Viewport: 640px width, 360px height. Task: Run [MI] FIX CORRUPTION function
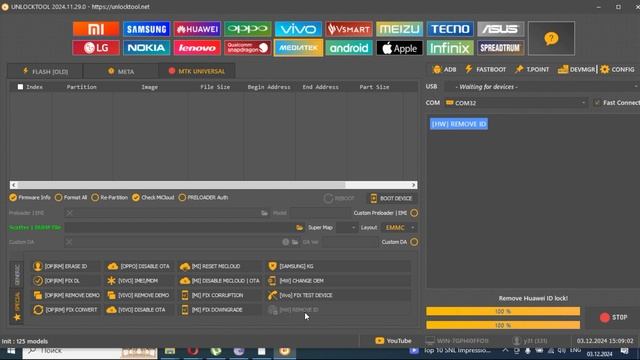click(x=220, y=295)
